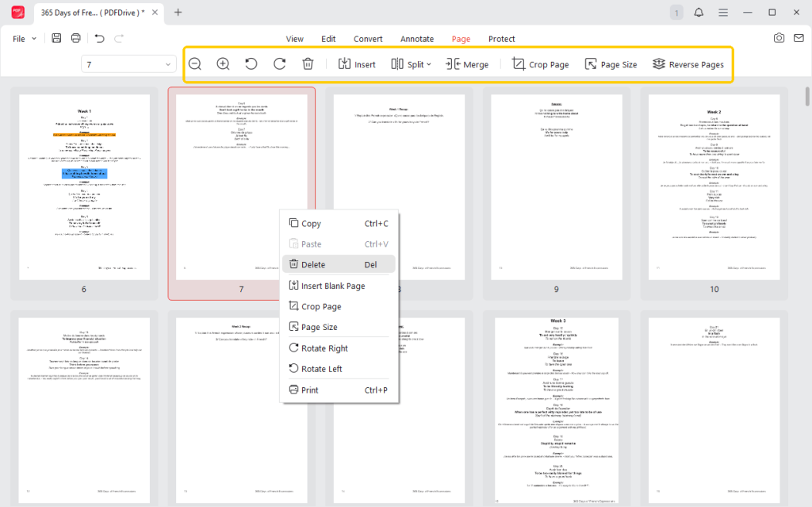Zoom in using the magnifier plus icon
The image size is (812, 507).
point(223,63)
